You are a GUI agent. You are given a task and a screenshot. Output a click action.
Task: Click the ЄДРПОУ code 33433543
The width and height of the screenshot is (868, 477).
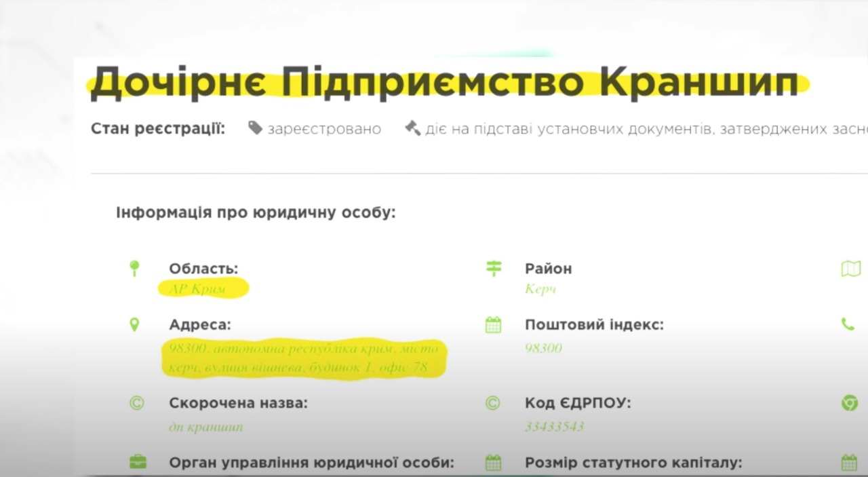pyautogui.click(x=554, y=427)
